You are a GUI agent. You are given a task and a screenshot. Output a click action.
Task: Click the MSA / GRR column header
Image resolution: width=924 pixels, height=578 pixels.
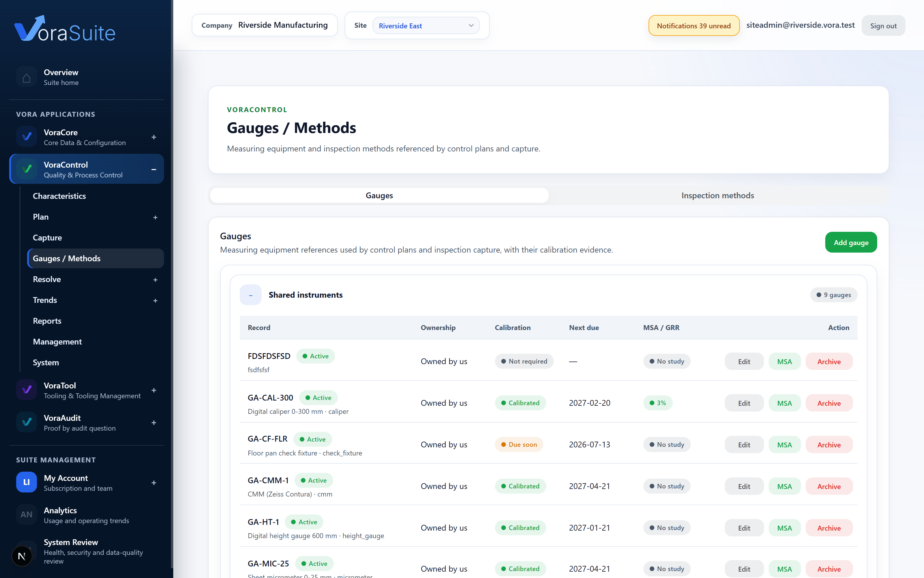pos(661,328)
